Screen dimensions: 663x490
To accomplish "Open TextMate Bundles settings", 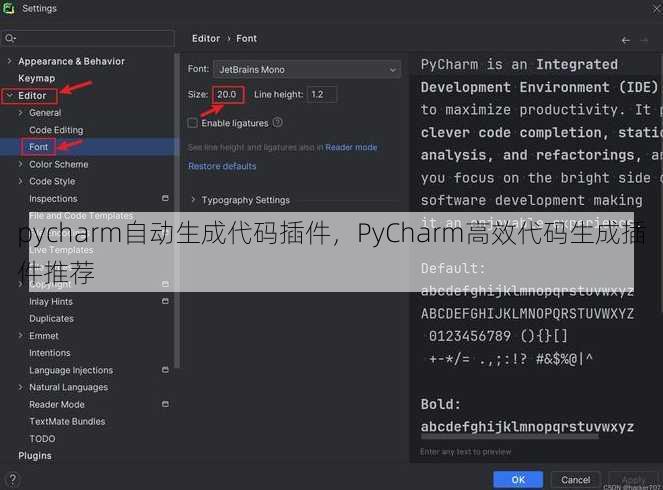I will [67, 422].
